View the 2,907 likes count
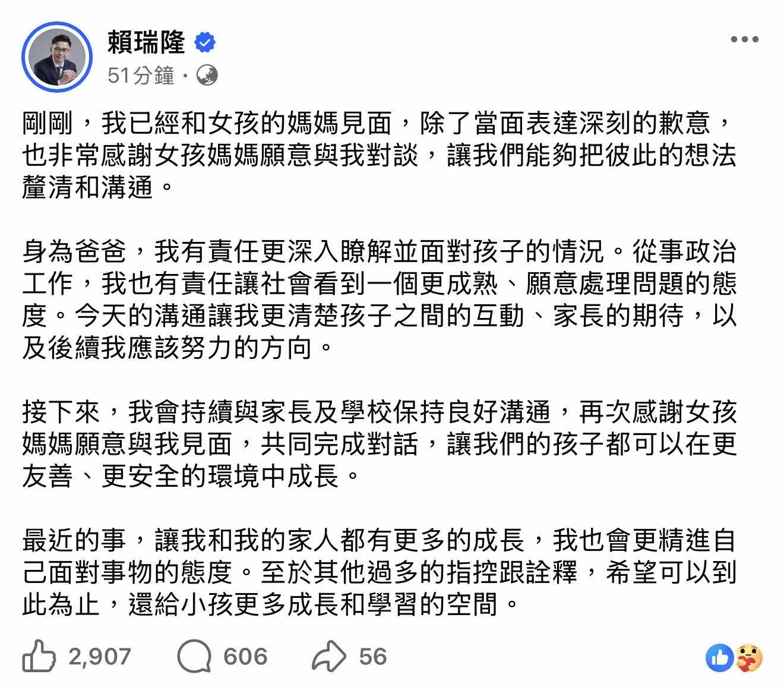 pos(100,657)
